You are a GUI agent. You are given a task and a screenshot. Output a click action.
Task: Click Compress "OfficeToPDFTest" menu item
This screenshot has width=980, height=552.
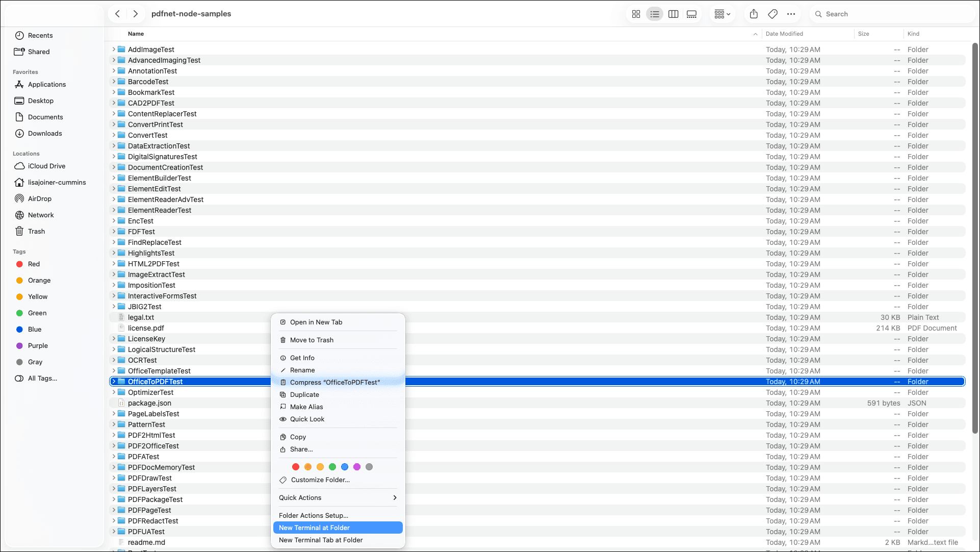coord(334,382)
